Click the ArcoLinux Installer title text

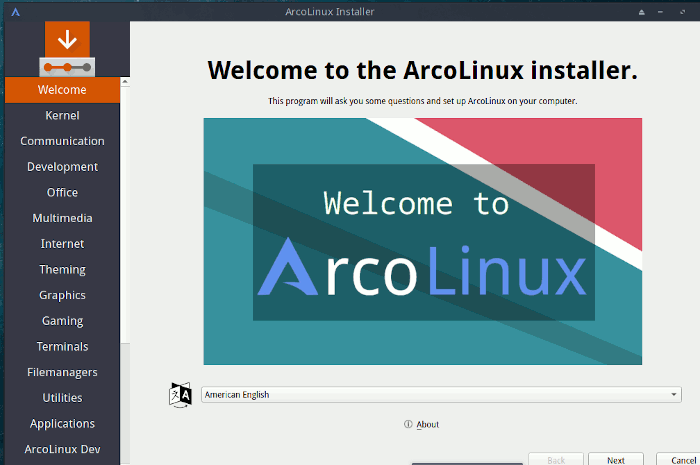(329, 12)
